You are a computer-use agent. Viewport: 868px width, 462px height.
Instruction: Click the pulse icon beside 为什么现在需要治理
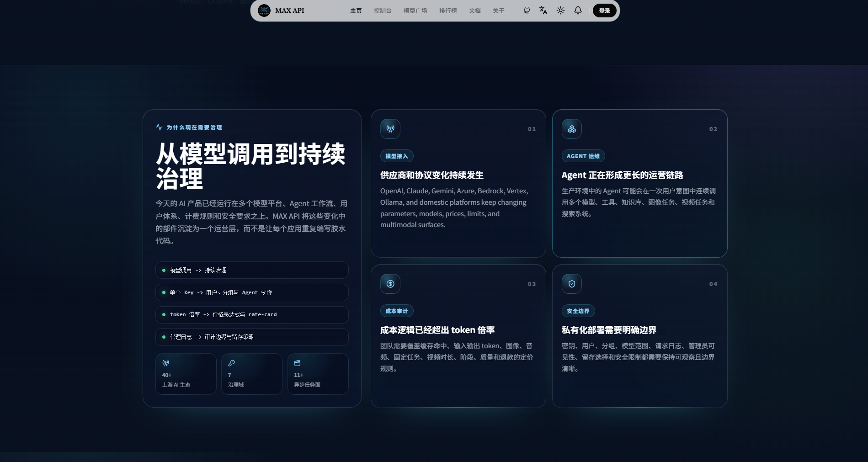[x=159, y=127]
